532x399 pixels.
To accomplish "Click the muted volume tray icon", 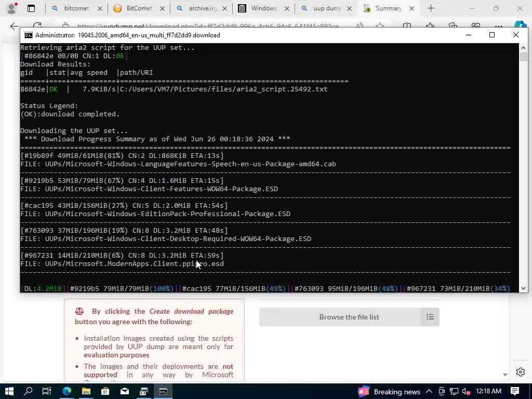I will [x=467, y=392].
